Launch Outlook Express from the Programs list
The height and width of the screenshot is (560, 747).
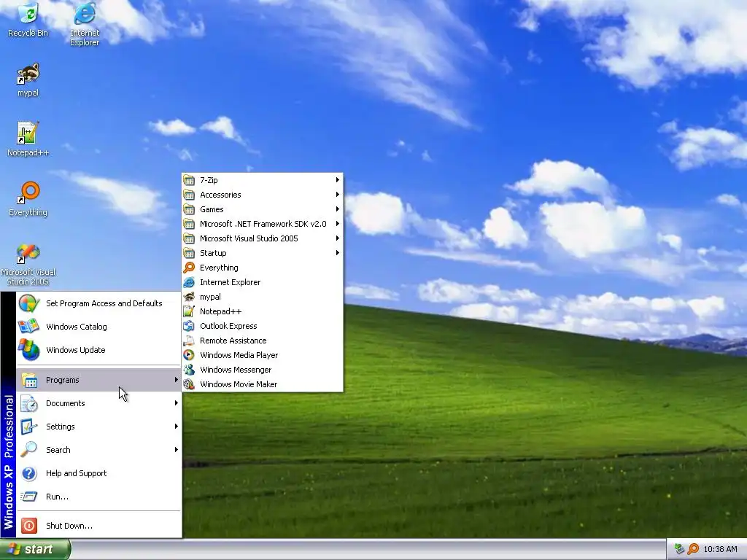click(263, 326)
